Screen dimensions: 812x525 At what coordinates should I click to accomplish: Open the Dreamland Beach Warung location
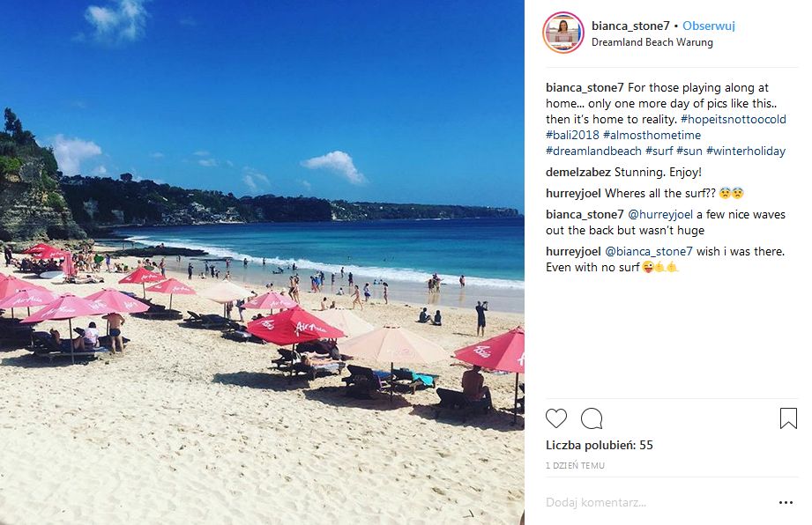pyautogui.click(x=652, y=42)
